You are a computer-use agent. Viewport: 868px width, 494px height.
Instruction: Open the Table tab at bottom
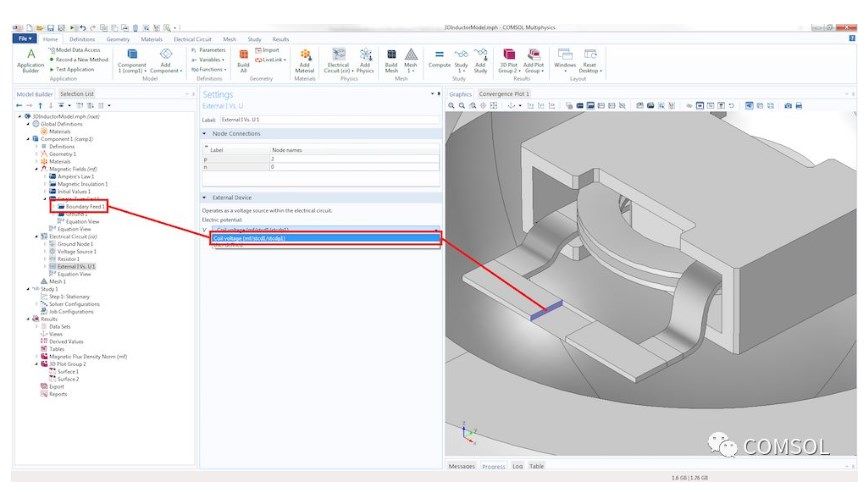click(536, 466)
